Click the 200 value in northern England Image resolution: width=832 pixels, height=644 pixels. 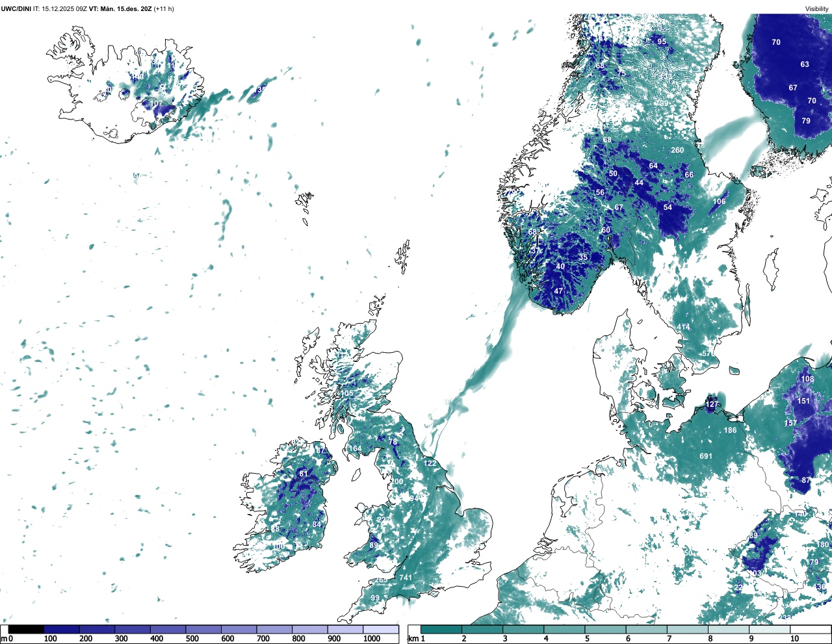(397, 482)
